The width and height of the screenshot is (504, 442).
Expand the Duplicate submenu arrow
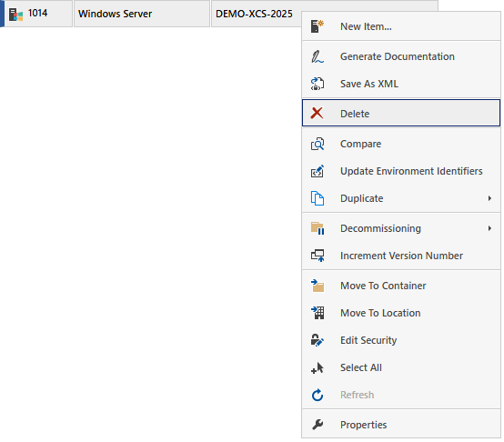[489, 198]
